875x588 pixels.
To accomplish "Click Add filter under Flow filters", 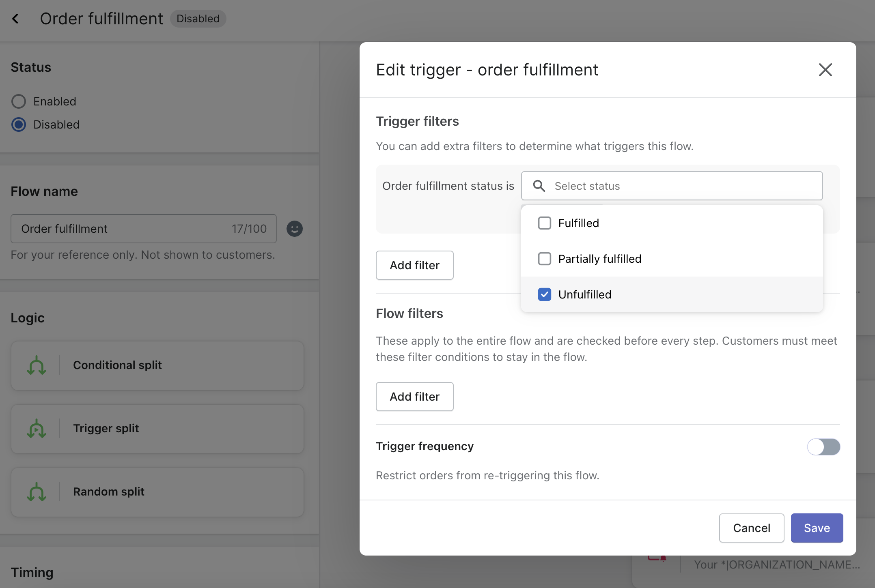I will point(414,397).
